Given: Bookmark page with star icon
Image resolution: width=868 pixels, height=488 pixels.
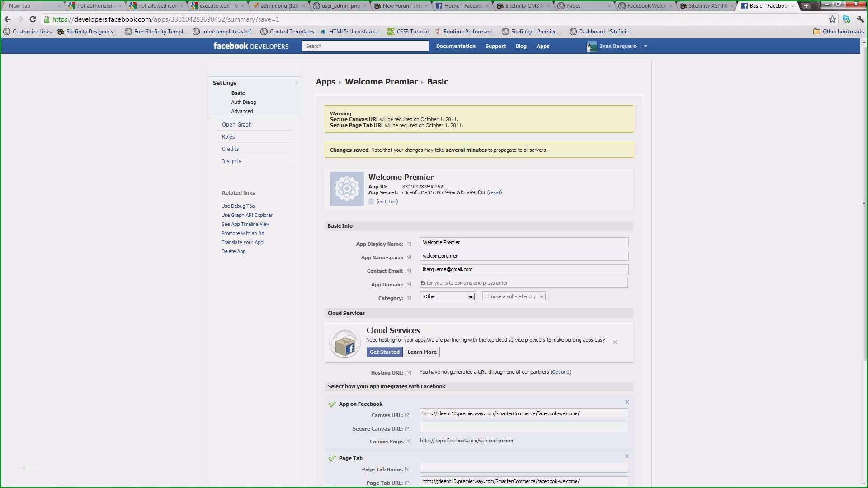Looking at the screenshot, I should (x=832, y=19).
